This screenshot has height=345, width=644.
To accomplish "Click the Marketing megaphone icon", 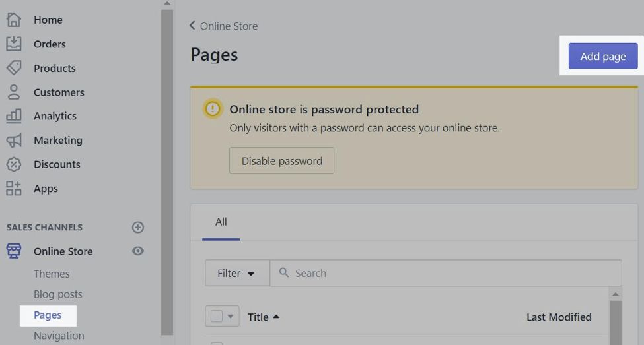I will tap(14, 140).
